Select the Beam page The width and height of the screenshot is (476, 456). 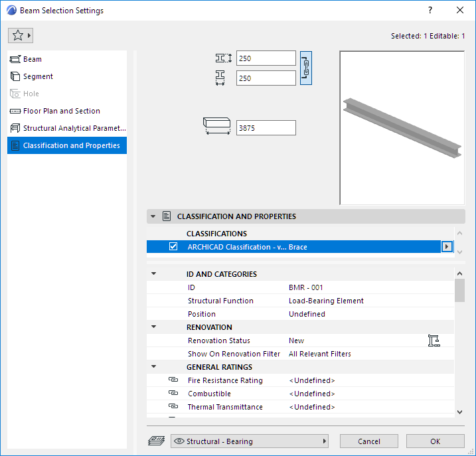click(x=67, y=59)
